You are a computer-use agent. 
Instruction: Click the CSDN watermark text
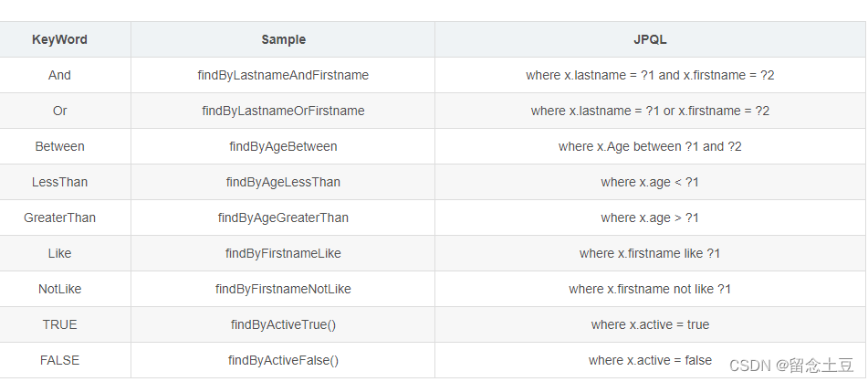(791, 366)
